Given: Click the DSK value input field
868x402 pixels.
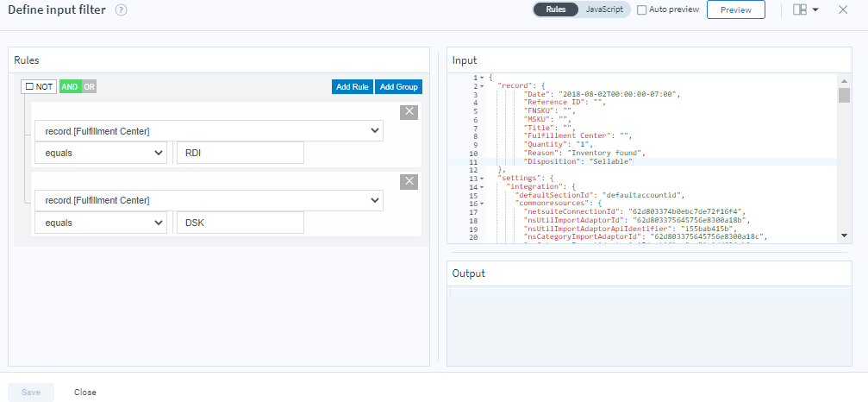Looking at the screenshot, I should pos(240,223).
